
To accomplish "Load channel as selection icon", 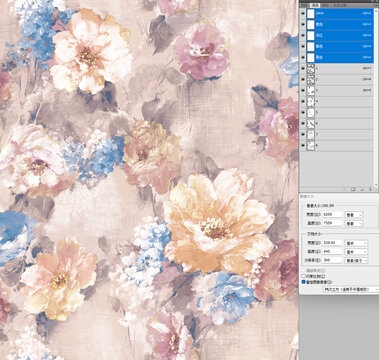I will (x=345, y=189).
